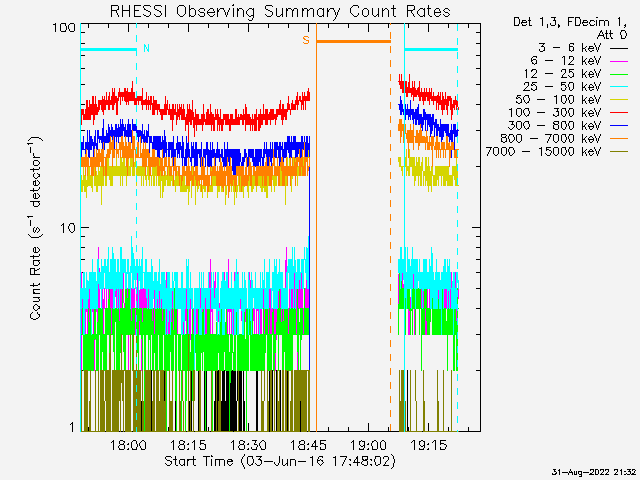640x480 pixels.
Task: Click the '18:45' time axis label
Action: click(x=308, y=445)
